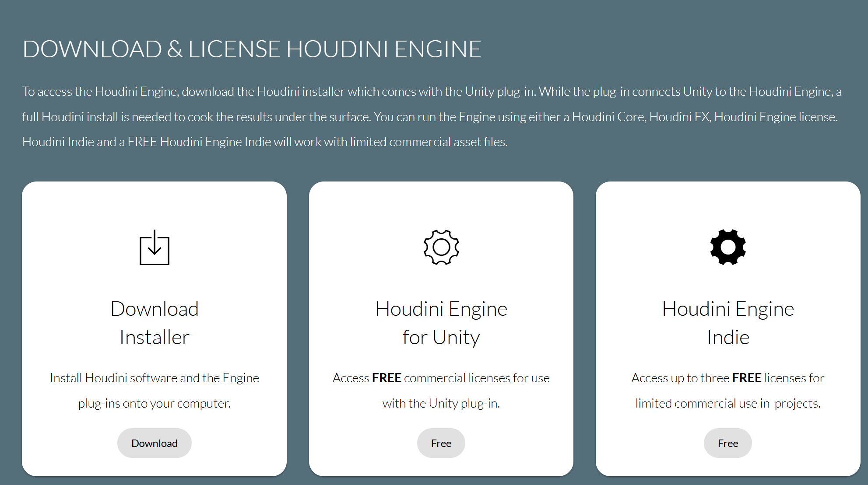The width and height of the screenshot is (868, 485).
Task: Click the 'DOWNLOAD & LICENSE HOUDINI ENGINE' heading
Action: click(x=252, y=49)
